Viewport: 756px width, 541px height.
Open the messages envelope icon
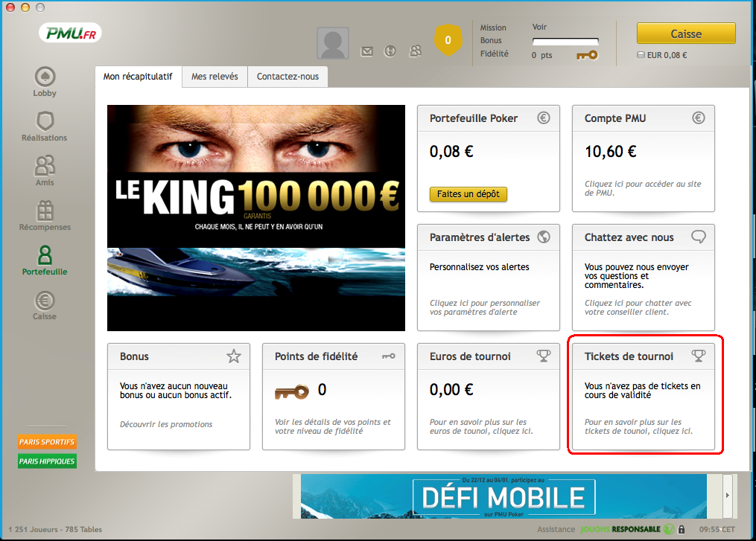[x=367, y=51]
